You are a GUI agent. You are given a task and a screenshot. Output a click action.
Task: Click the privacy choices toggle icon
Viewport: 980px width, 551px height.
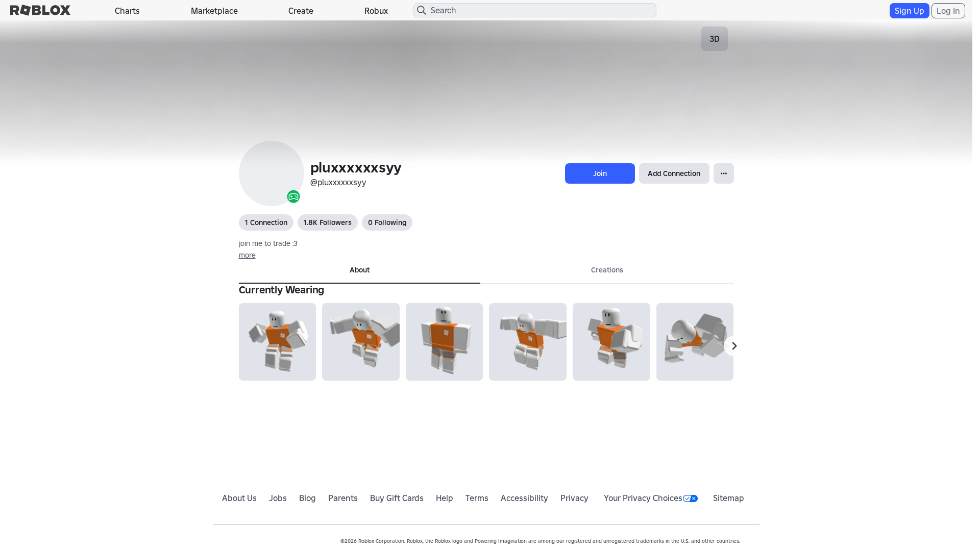690,498
